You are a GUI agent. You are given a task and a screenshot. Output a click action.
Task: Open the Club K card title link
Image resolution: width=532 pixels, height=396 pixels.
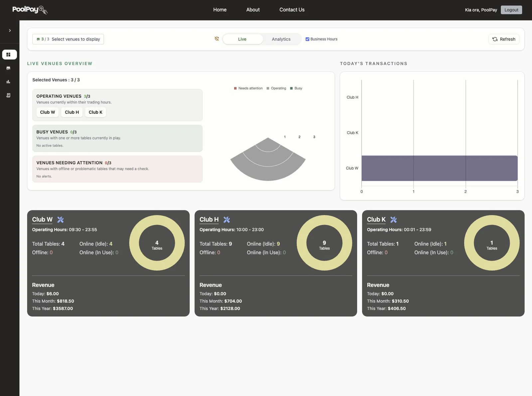376,220
